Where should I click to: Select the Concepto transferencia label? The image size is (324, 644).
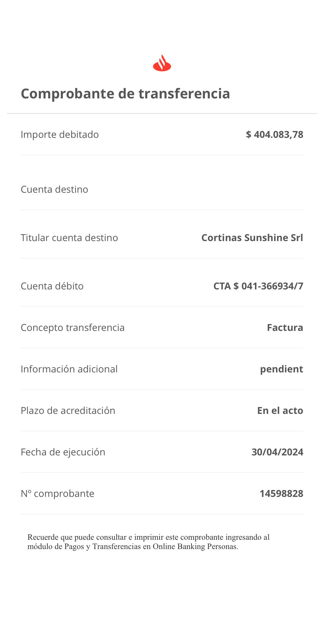click(x=72, y=327)
